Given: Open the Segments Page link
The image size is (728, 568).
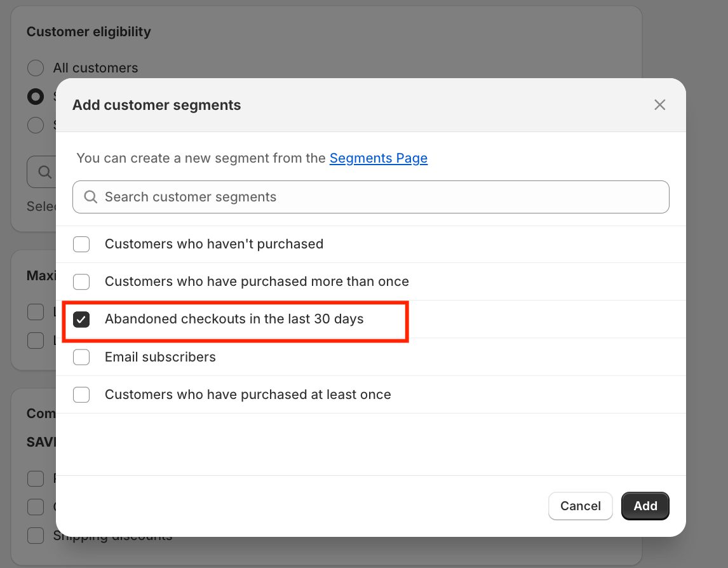Looking at the screenshot, I should 378,158.
